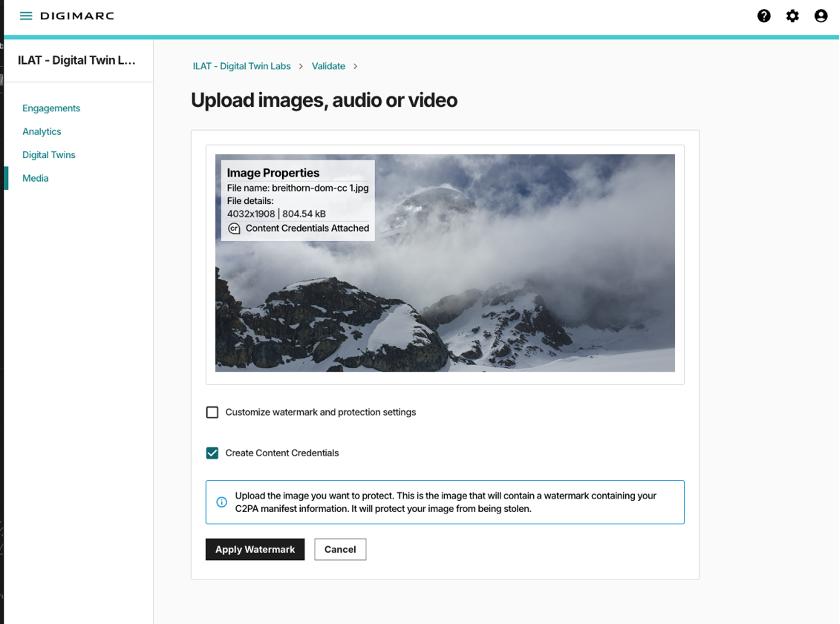Screen dimensions: 840x624
Task: Open the user account profile icon
Action: pyautogui.click(x=820, y=16)
